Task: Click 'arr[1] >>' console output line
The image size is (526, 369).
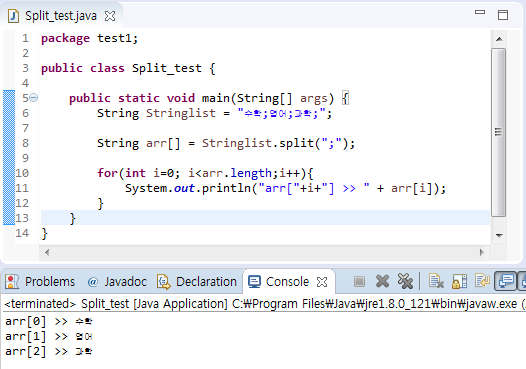Action: pyautogui.click(x=49, y=336)
